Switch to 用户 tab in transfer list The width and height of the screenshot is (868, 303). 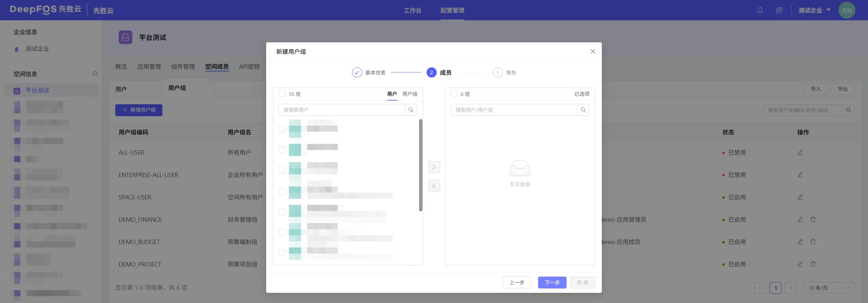pyautogui.click(x=392, y=94)
